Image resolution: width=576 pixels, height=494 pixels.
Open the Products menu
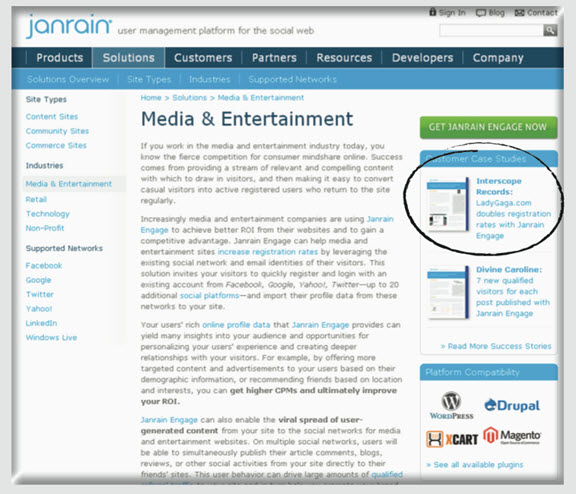coord(60,58)
